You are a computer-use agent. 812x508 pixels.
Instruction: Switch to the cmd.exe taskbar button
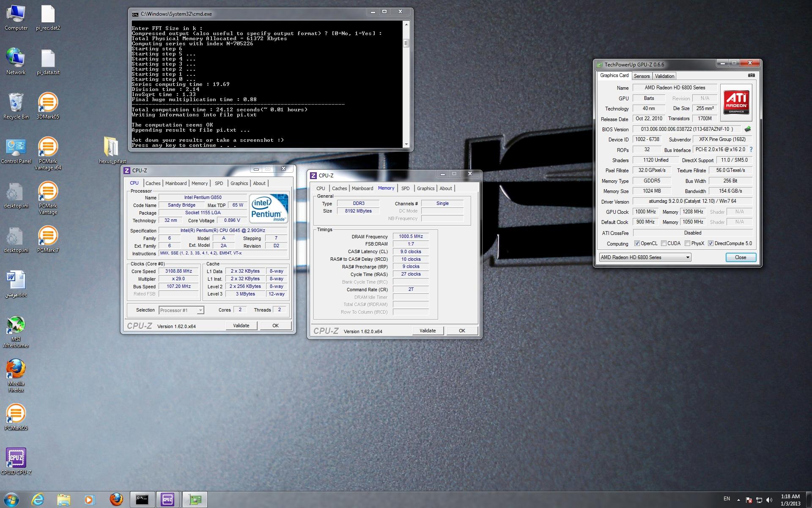(x=142, y=500)
